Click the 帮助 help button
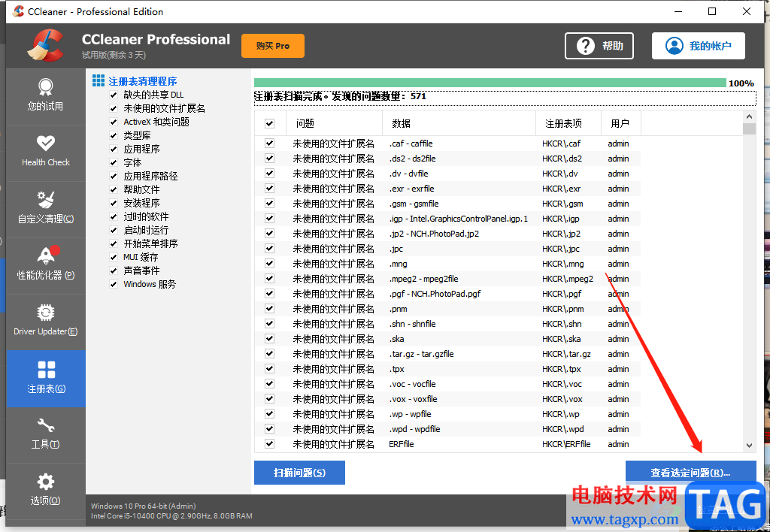This screenshot has width=770, height=532. pyautogui.click(x=599, y=46)
